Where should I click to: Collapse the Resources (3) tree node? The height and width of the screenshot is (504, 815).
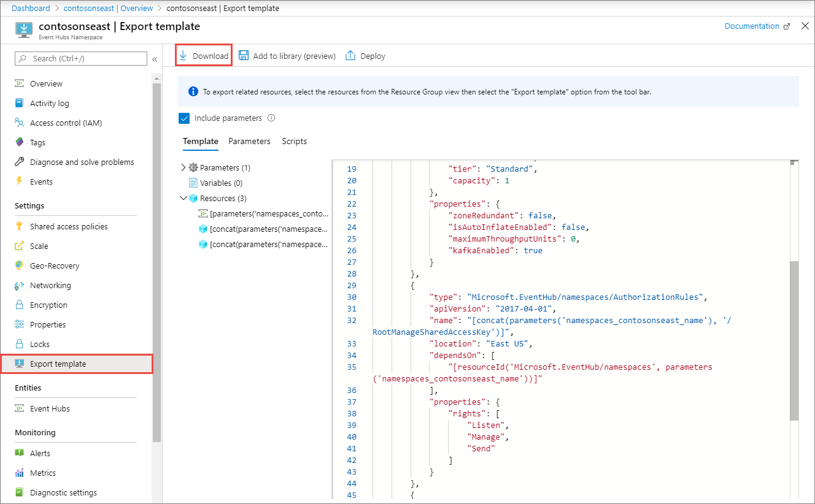(183, 198)
